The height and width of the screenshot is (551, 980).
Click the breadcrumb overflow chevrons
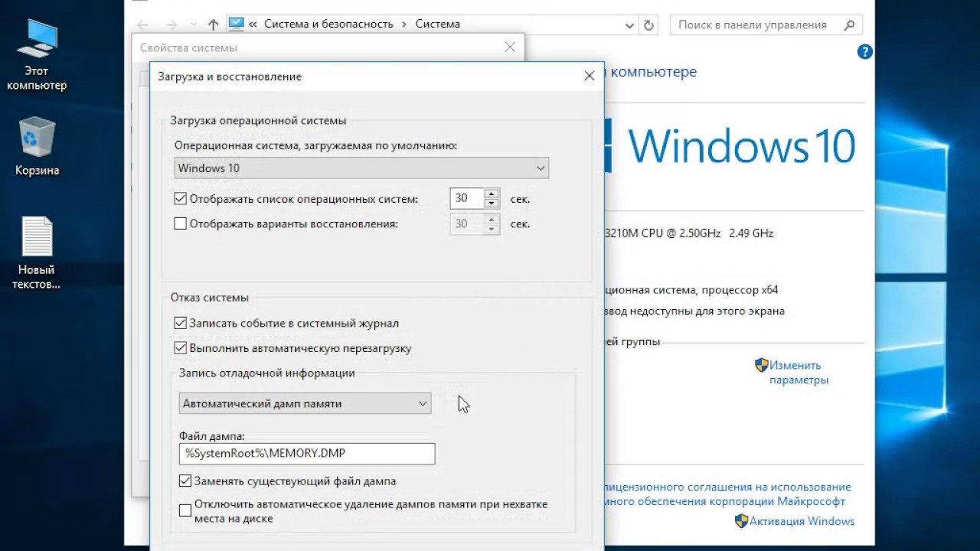click(x=253, y=24)
